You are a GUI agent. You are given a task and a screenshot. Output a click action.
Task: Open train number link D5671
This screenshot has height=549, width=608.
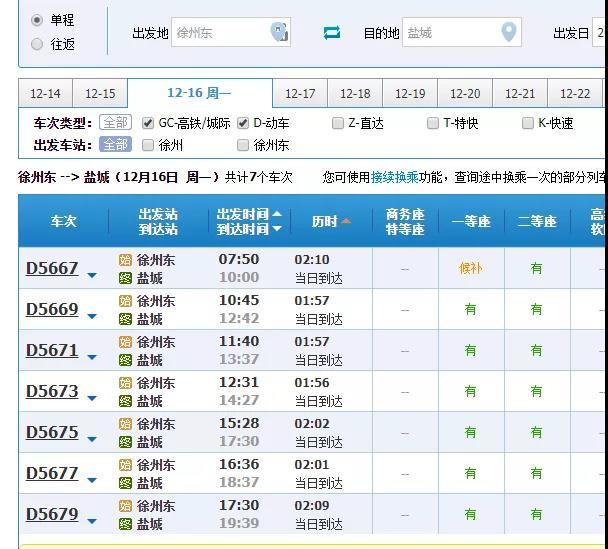(52, 350)
